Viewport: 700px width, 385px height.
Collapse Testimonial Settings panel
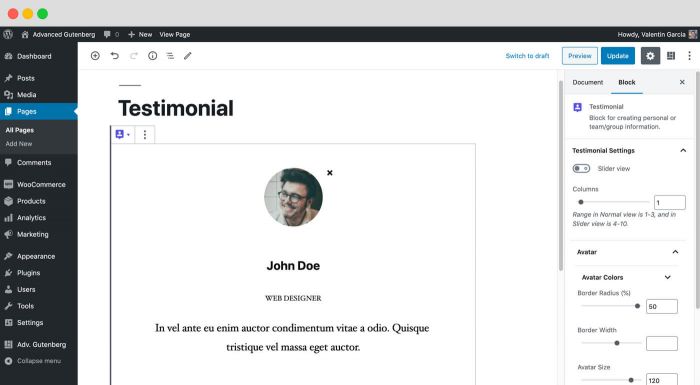[683, 151]
